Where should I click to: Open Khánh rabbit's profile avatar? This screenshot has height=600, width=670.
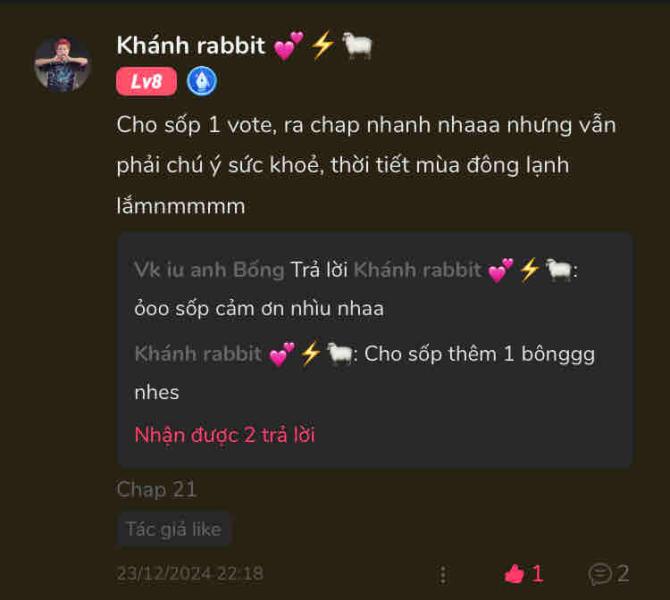(x=62, y=65)
